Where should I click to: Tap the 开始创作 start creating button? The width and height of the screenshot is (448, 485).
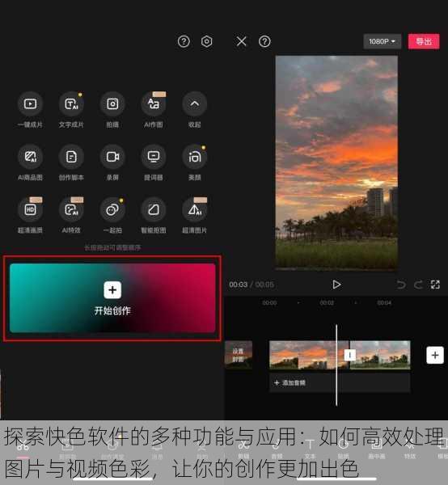point(112,298)
